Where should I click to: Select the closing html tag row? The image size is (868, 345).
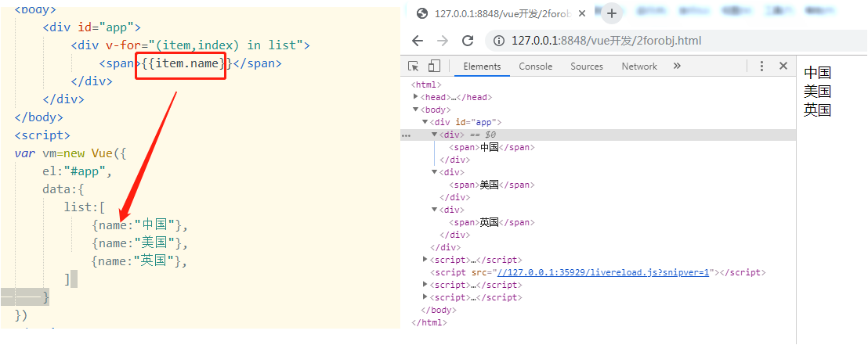click(429, 322)
